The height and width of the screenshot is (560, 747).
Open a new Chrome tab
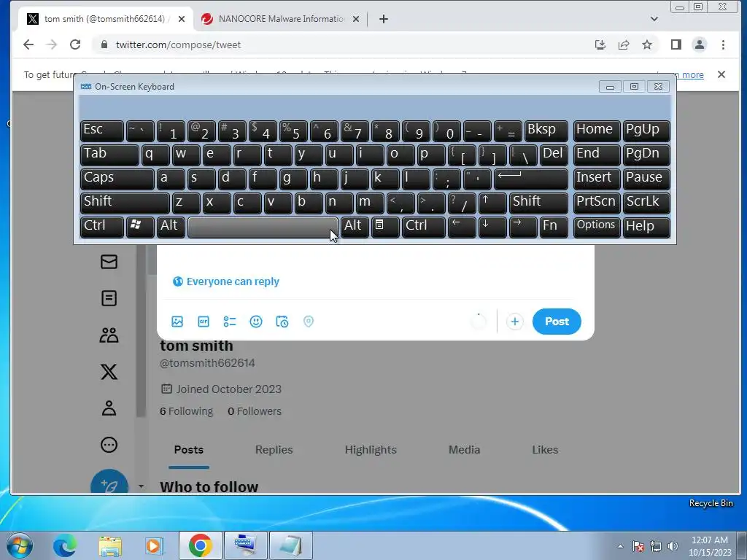pos(384,19)
